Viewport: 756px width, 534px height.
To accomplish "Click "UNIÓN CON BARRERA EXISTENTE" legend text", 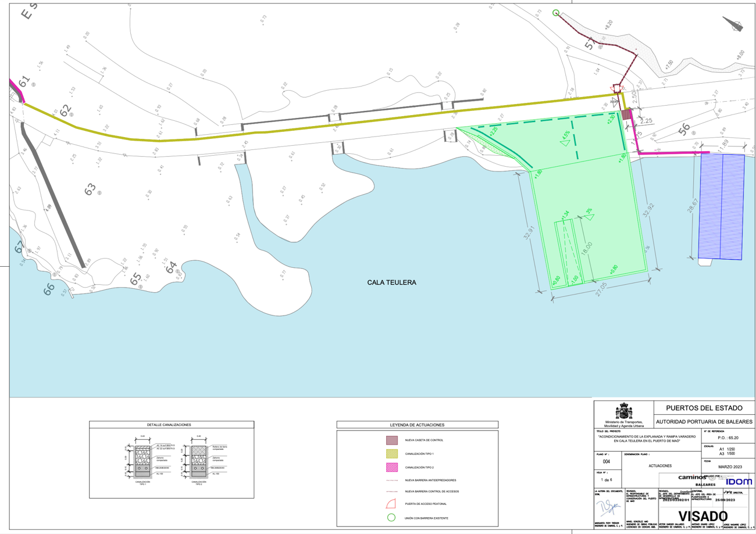I will (427, 518).
